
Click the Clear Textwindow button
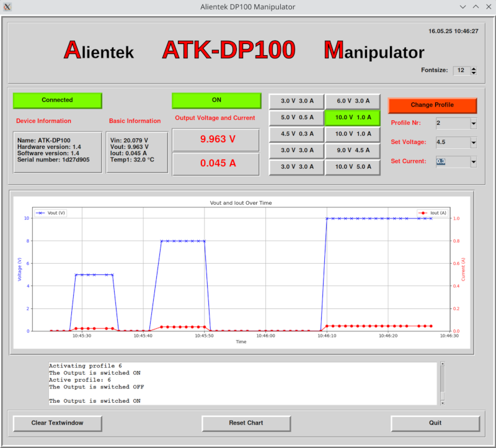point(57,423)
